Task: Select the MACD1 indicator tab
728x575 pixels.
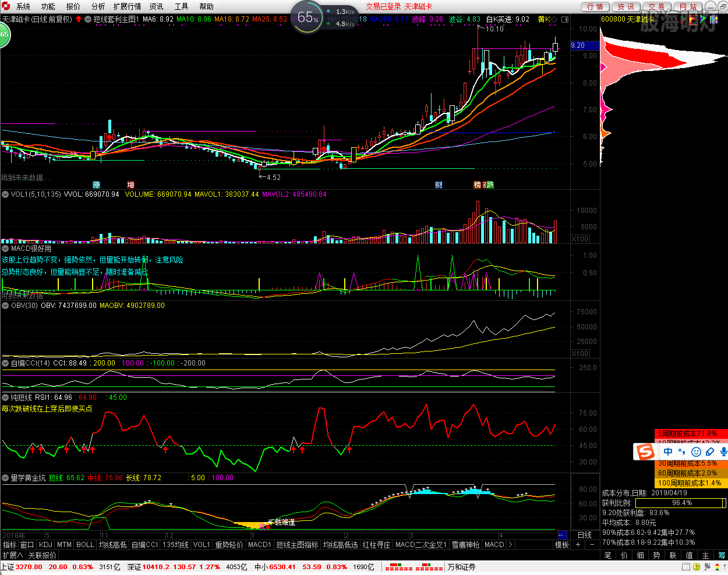Action: 260,545
